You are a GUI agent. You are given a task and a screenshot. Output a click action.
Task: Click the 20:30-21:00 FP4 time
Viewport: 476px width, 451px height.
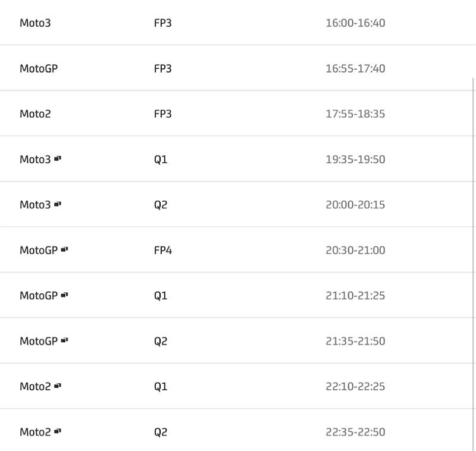click(x=355, y=250)
